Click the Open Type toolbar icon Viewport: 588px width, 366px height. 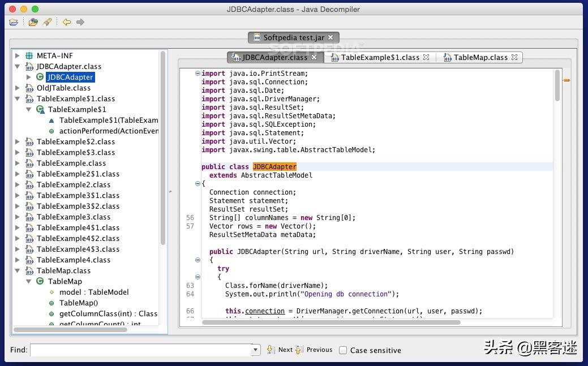tap(33, 22)
